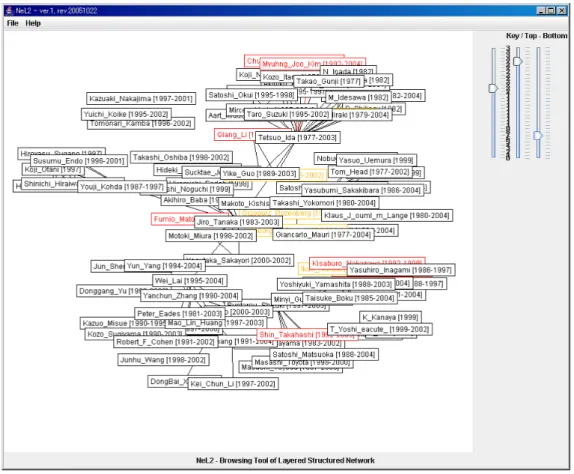Screen dimensions: 574x474
Task: Click the Junhu_Wang [1998-2002] node
Action: click(x=163, y=360)
